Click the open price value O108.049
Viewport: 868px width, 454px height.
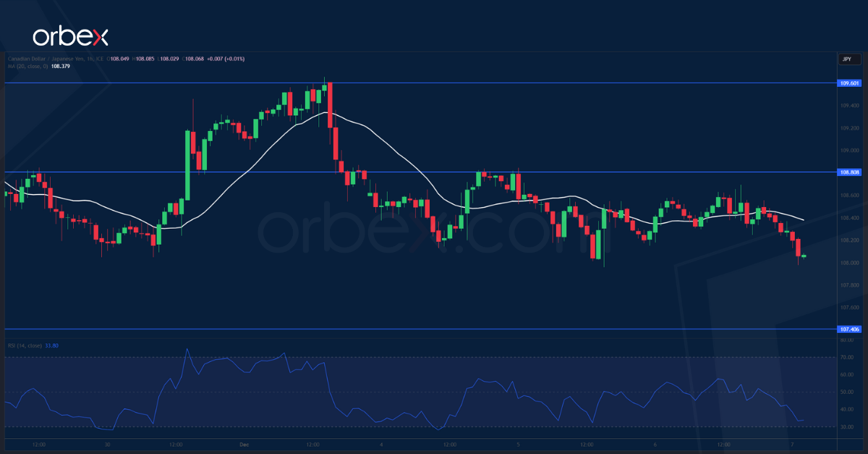point(119,59)
